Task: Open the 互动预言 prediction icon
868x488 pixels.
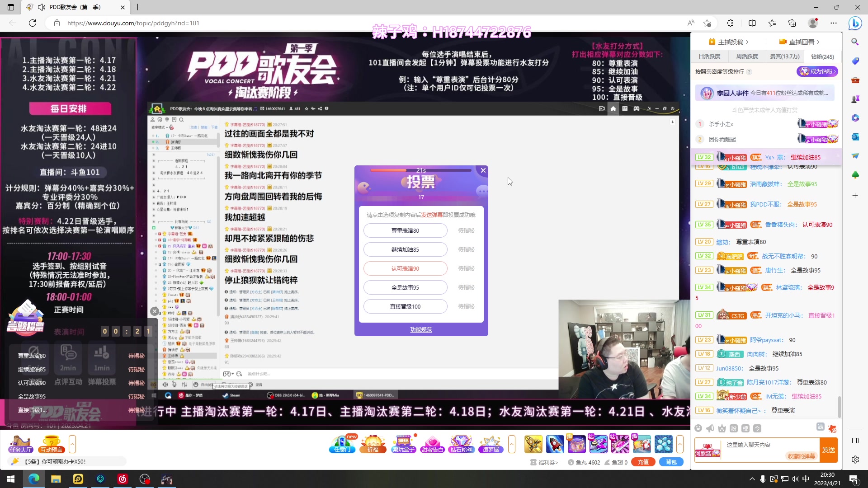Action: [52, 444]
